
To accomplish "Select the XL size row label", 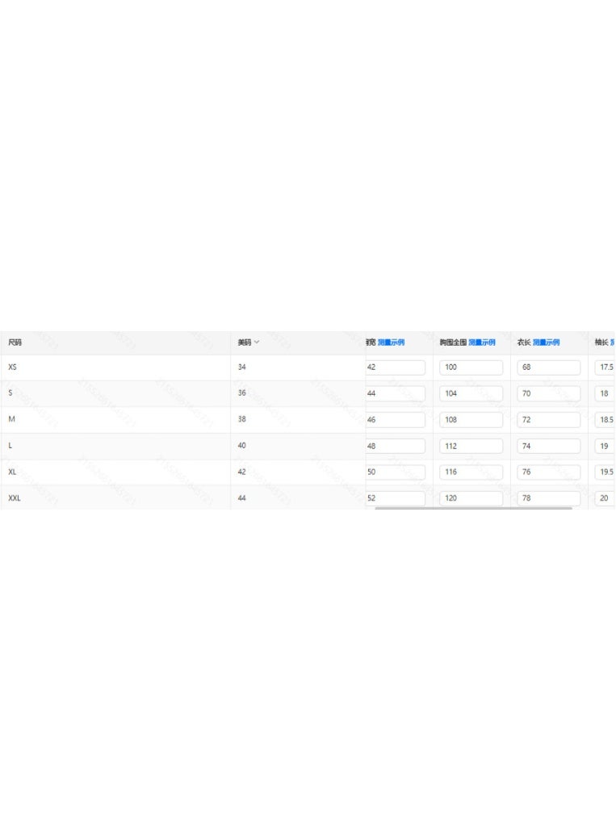I will [12, 472].
